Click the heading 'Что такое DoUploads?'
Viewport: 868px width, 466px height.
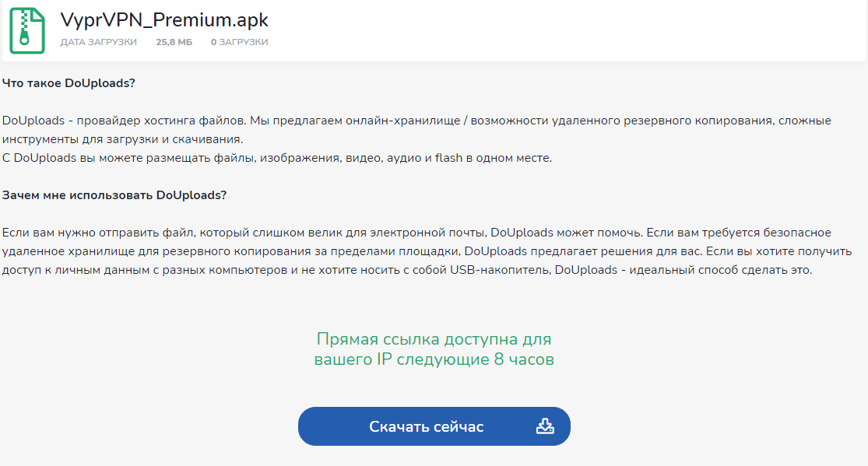pyautogui.click(x=69, y=83)
